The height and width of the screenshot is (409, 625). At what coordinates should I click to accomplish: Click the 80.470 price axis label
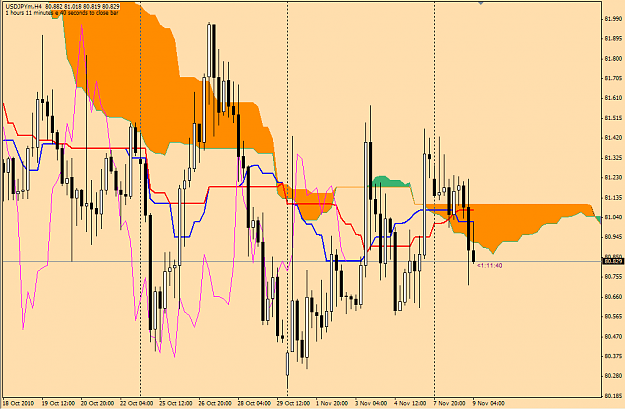(x=613, y=336)
